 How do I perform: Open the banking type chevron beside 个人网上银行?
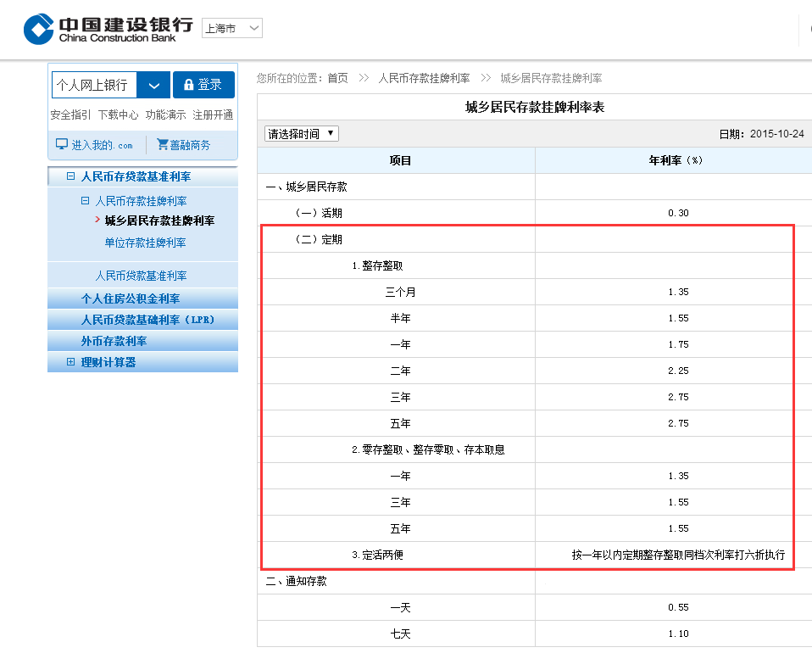(x=154, y=85)
